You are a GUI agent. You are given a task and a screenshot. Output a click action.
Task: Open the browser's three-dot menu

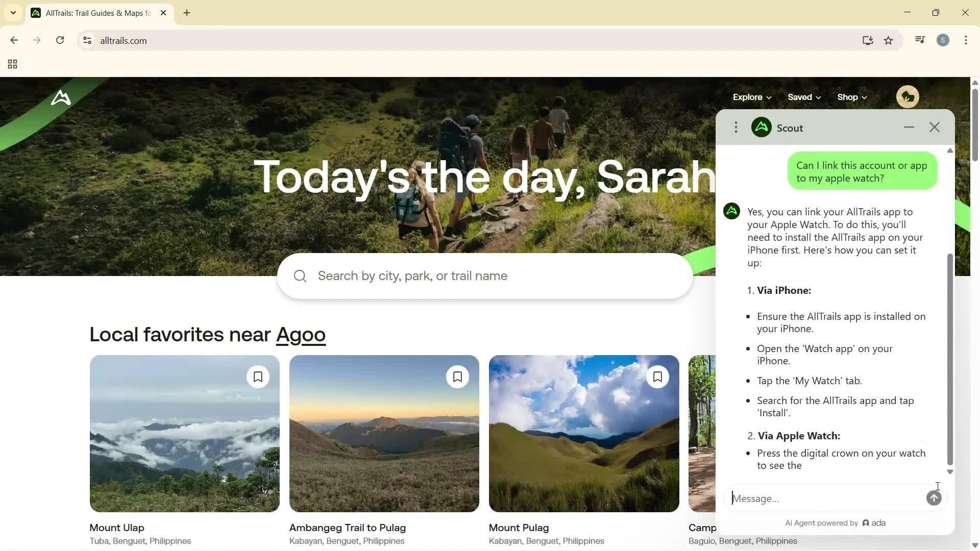click(x=966, y=40)
